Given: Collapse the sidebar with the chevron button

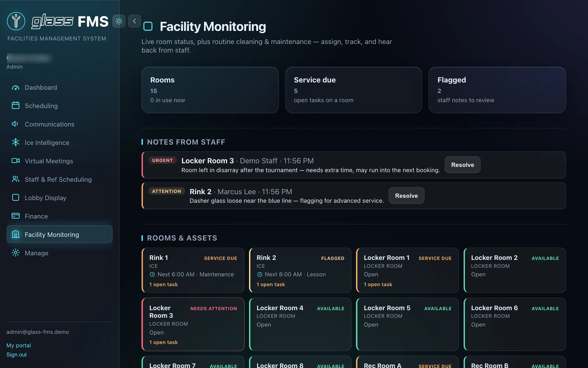Looking at the screenshot, I should (x=135, y=21).
